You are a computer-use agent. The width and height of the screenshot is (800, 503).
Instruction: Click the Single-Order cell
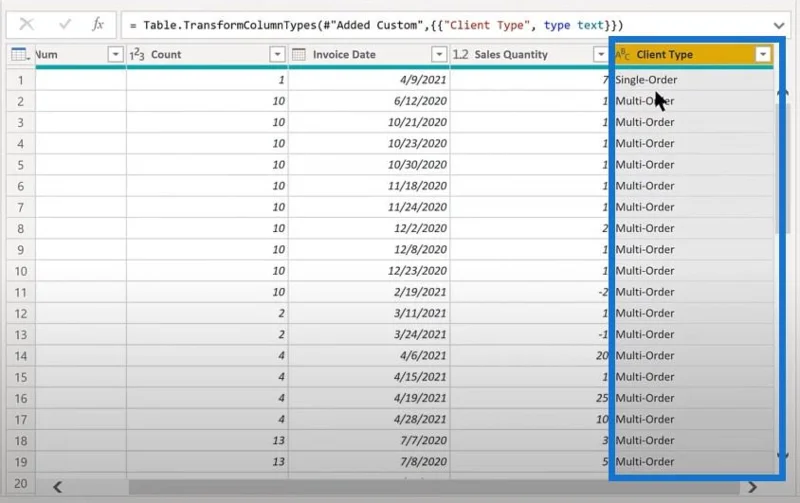click(x=693, y=80)
